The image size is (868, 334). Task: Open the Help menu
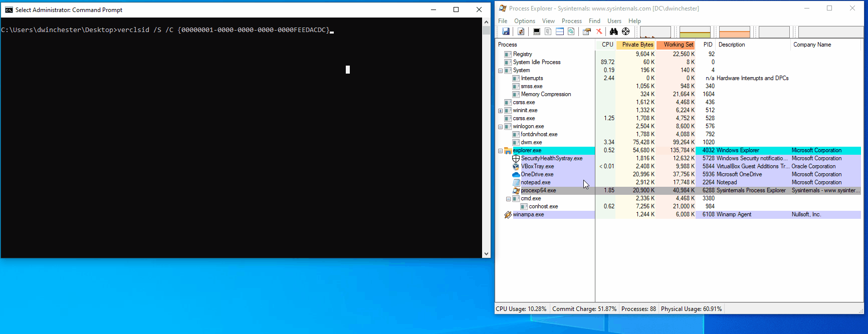635,21
